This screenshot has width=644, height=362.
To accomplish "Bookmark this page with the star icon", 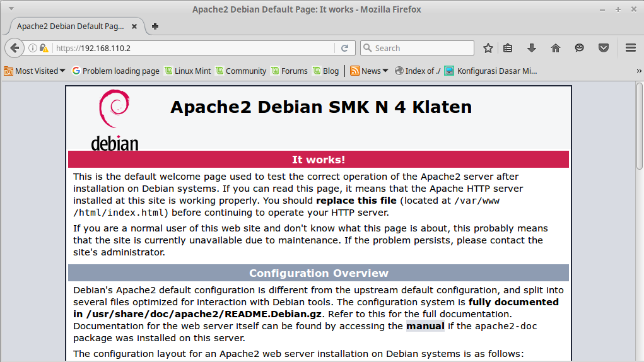I will tap(488, 48).
